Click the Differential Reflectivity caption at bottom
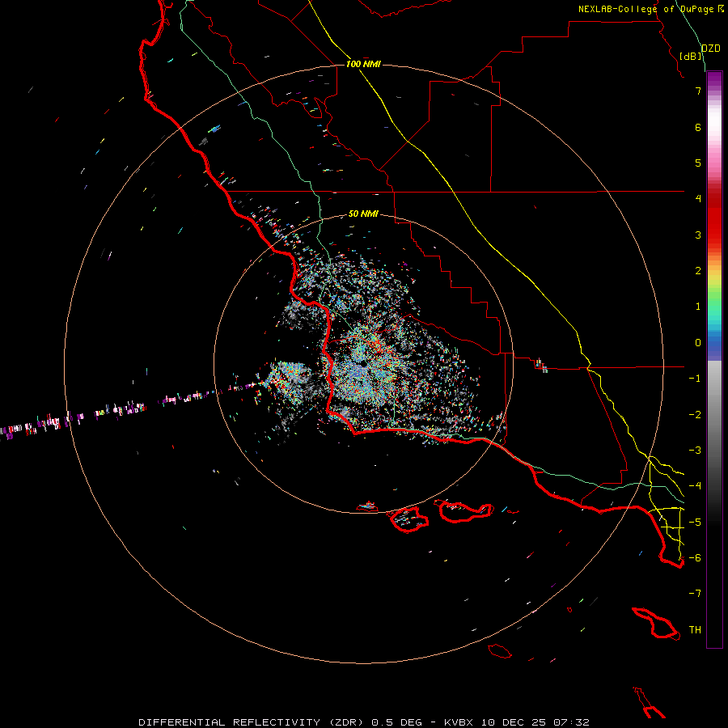The image size is (728, 728). [x=364, y=722]
